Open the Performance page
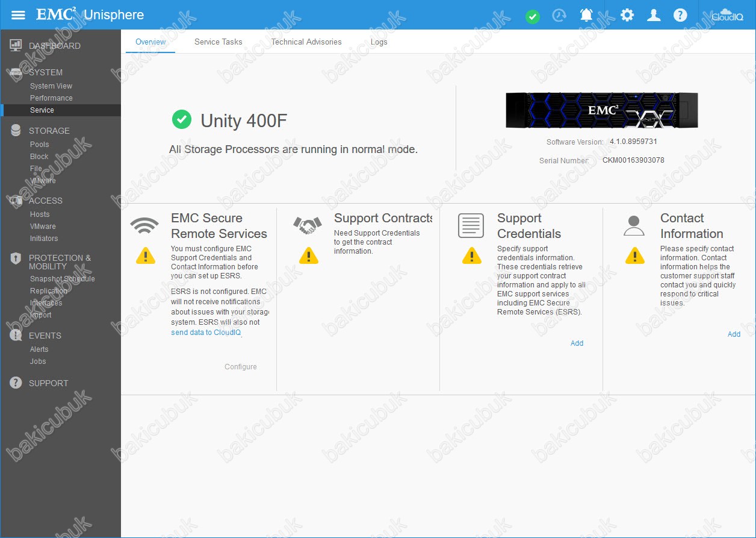756x538 pixels. [51, 98]
